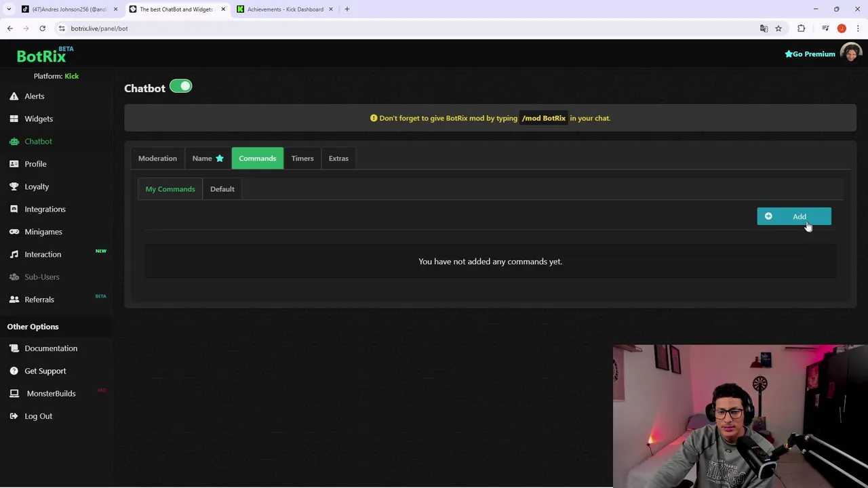Viewport: 868px width, 488px height.
Task: Click the Go Premium link
Action: pos(810,54)
